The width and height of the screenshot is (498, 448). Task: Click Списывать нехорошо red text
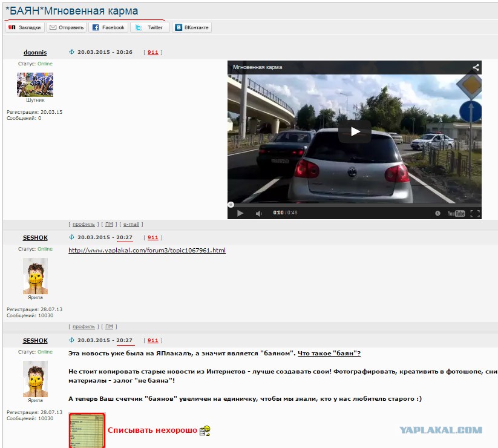152,430
